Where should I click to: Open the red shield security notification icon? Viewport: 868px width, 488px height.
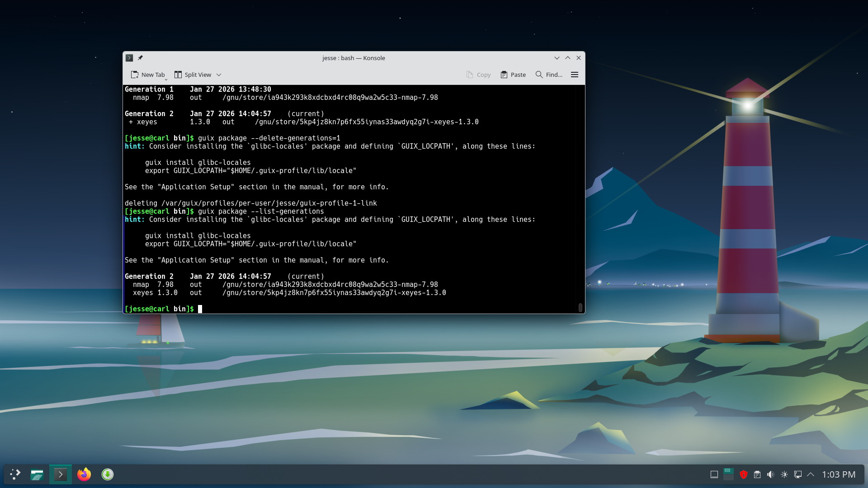(x=744, y=474)
